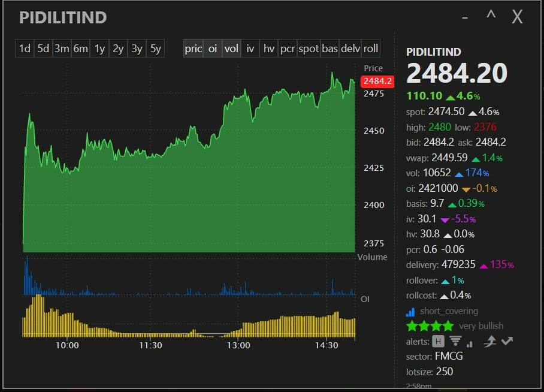This screenshot has height=392, width=544.
Task: Select the 2y time range
Action: (118, 49)
